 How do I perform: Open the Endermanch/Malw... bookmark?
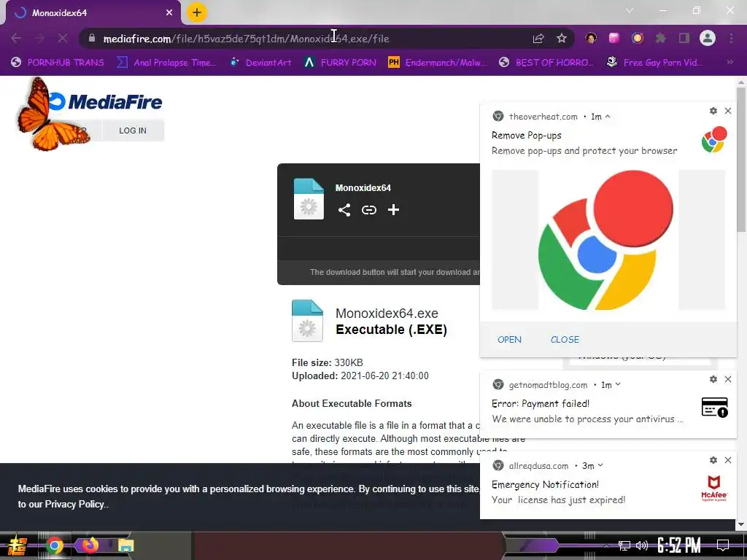click(x=438, y=63)
